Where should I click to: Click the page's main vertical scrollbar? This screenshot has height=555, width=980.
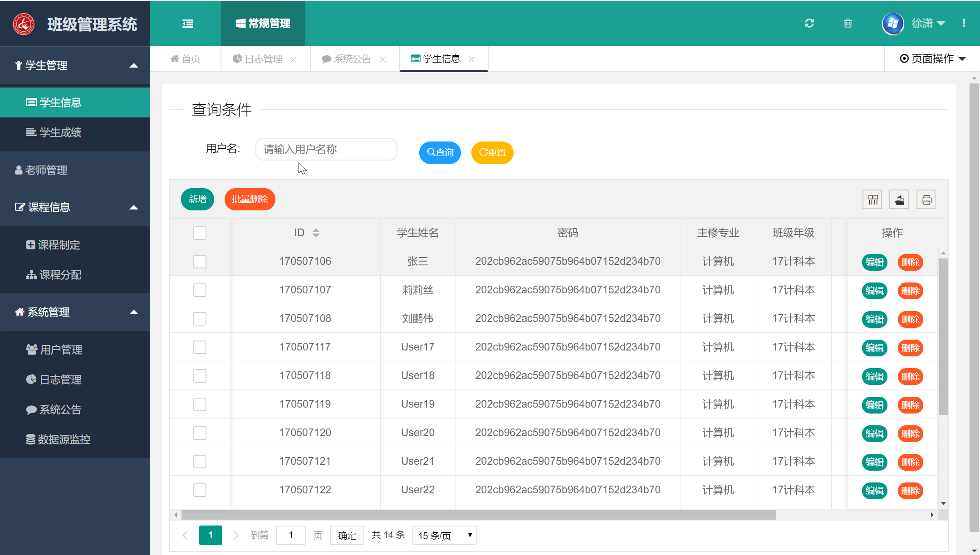[x=974, y=307]
